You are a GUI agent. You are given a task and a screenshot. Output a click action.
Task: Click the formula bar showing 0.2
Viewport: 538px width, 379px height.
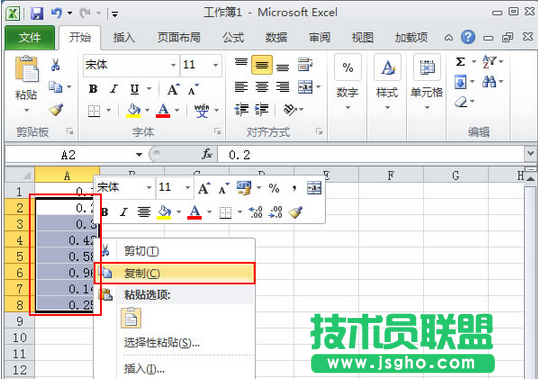click(371, 155)
